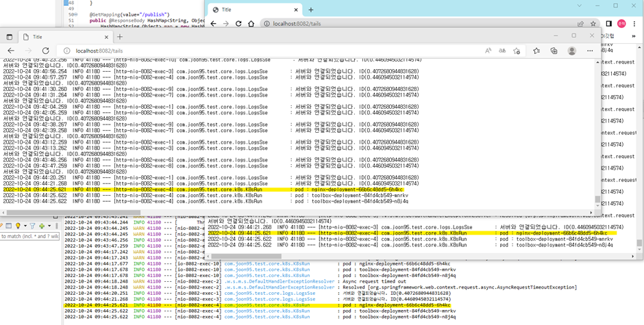Share this page in Chrome
This screenshot has width=644, height=325.
(x=580, y=24)
